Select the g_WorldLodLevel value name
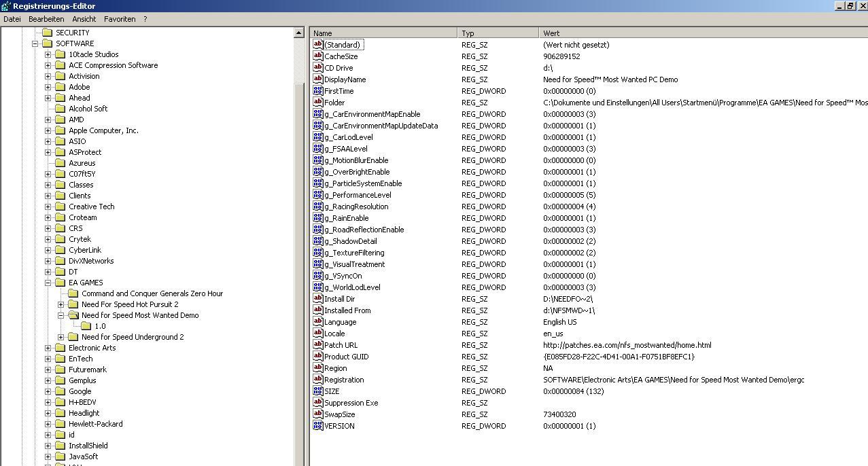This screenshot has height=466, width=868. (352, 287)
